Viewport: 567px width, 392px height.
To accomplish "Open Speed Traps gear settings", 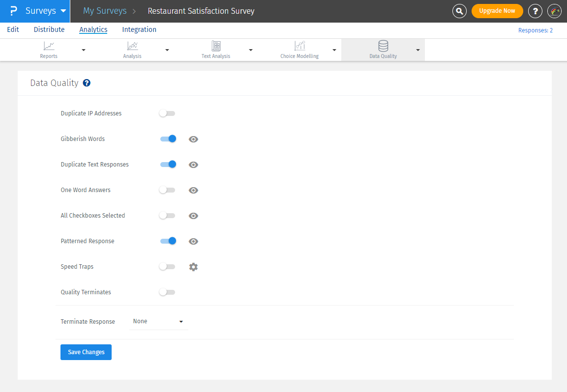I will pyautogui.click(x=193, y=267).
